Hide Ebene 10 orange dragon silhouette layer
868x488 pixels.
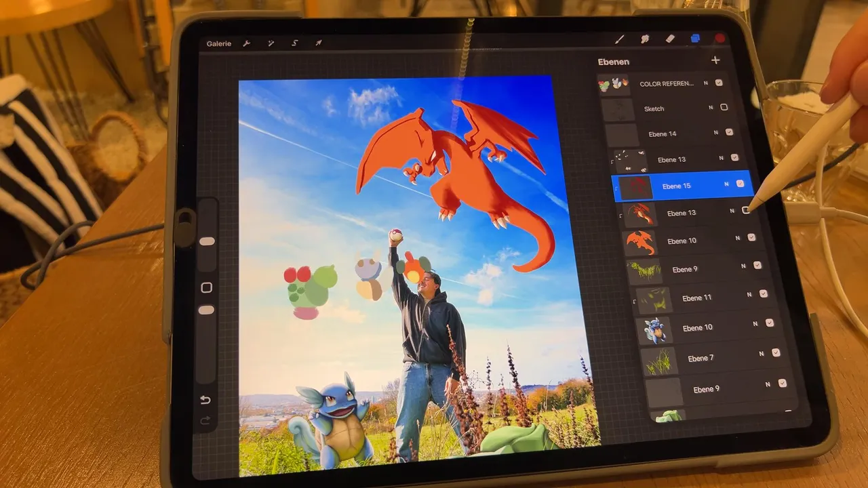751,237
